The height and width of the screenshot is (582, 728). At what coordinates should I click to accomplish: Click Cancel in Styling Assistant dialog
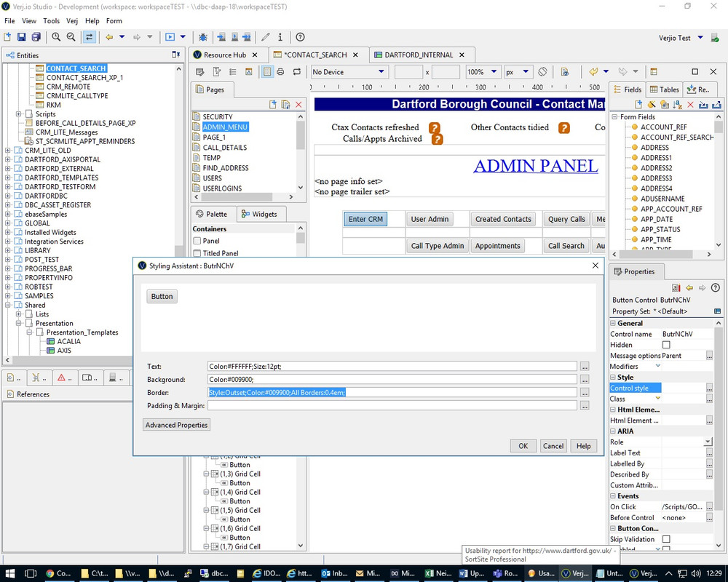tap(553, 446)
